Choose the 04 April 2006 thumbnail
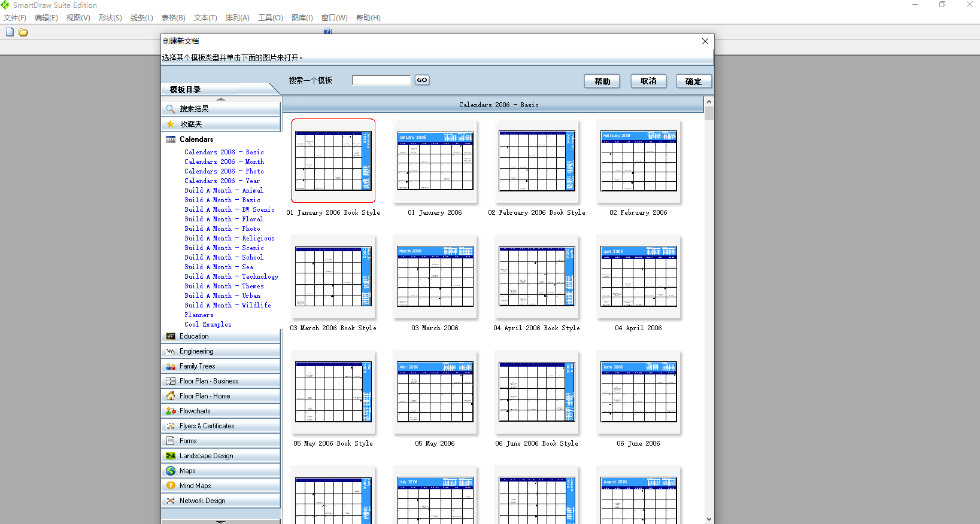The width and height of the screenshot is (980, 524). pyautogui.click(x=638, y=277)
